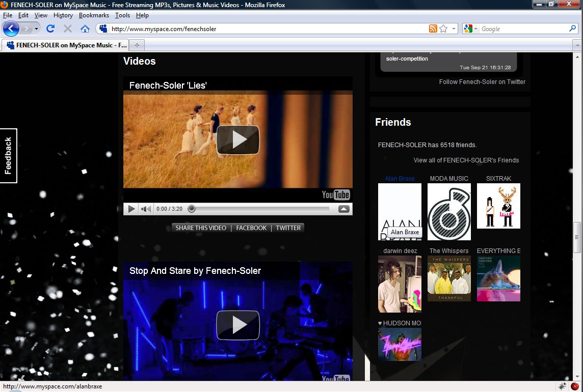
Task: Click the vertical scrollbar thumb
Action: (577, 237)
